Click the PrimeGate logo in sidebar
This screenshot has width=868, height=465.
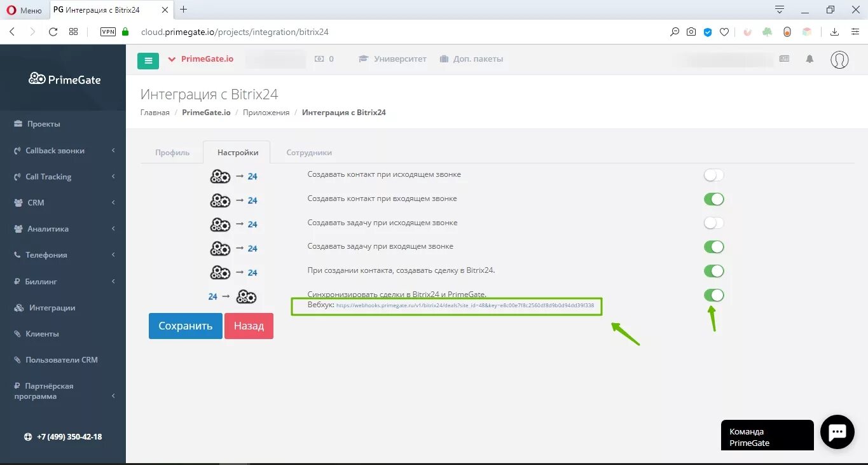[x=65, y=79]
